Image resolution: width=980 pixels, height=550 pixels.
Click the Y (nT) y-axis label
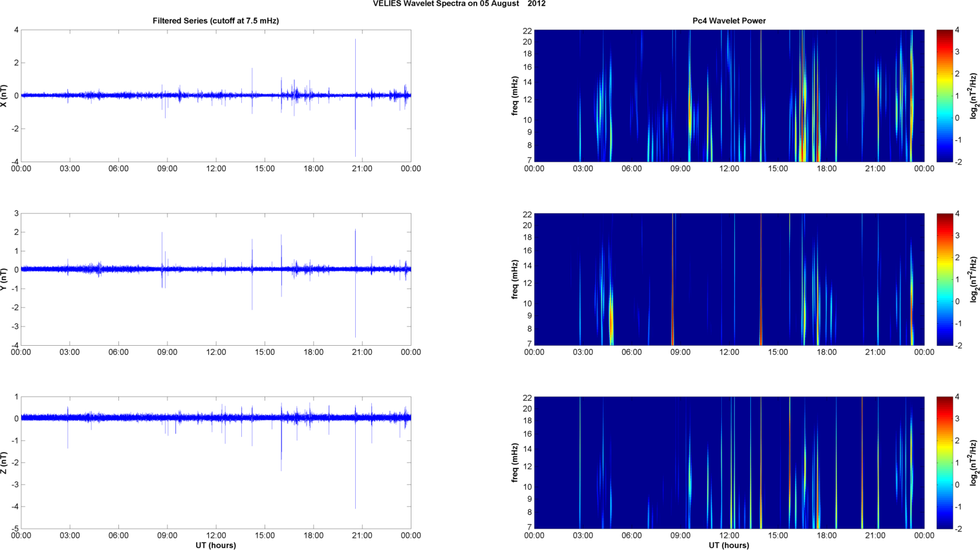(5, 279)
